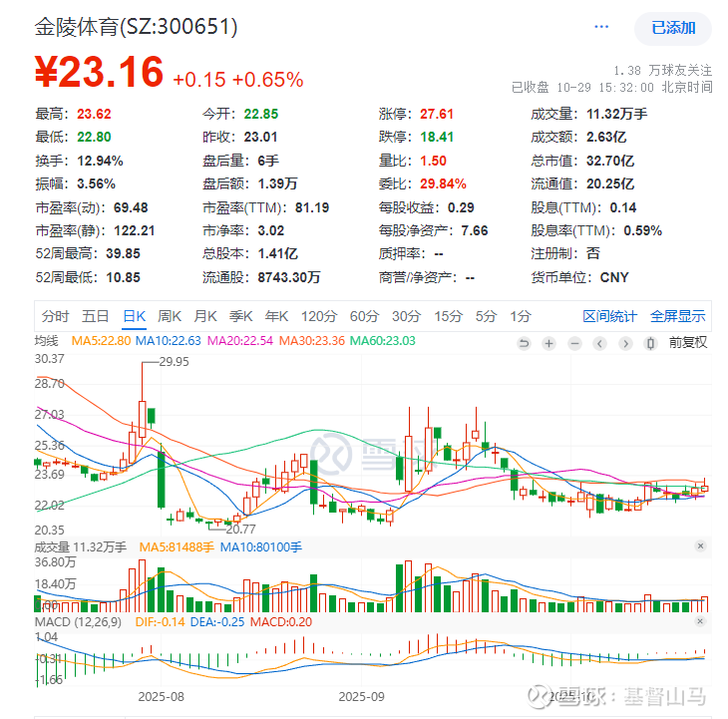Viewport: 728px width, 719px height.
Task: Click the 2025-08 date axis label
Action: click(x=162, y=697)
